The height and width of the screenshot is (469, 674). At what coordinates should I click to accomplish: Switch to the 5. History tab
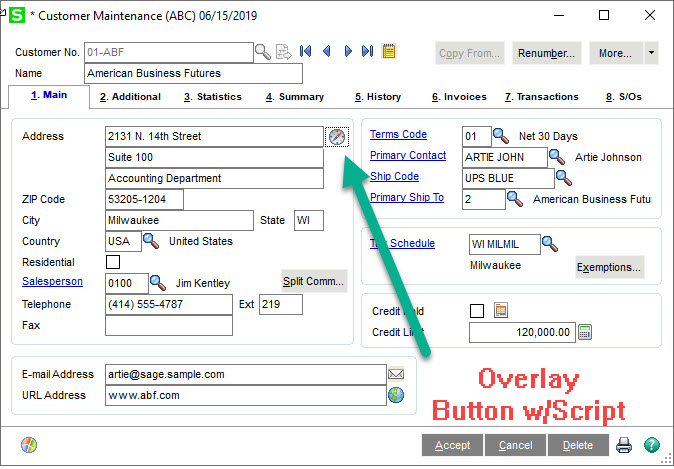click(x=378, y=97)
